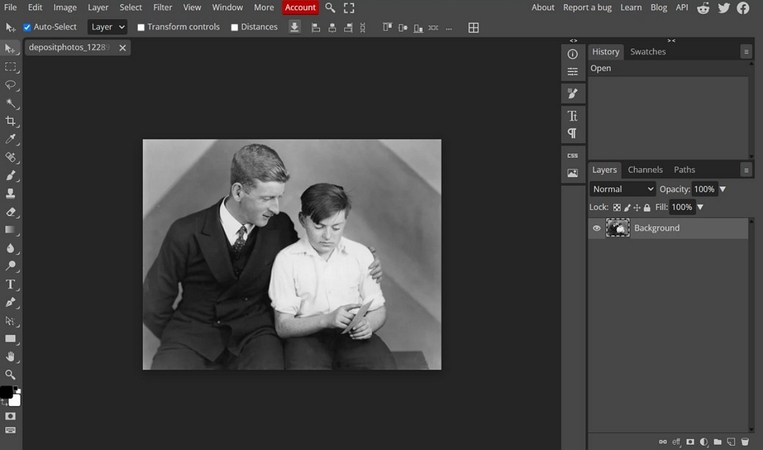The height and width of the screenshot is (450, 763).
Task: Open Layers panel options menu
Action: coord(746,170)
